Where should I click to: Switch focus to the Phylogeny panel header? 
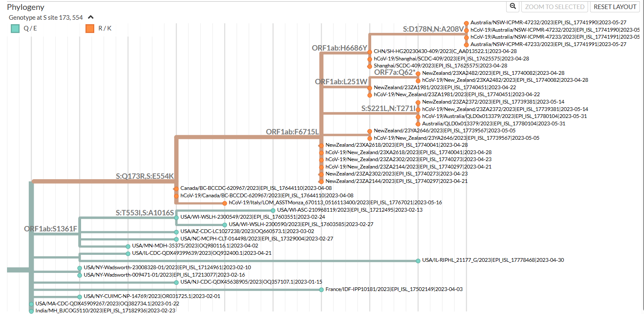(26, 7)
